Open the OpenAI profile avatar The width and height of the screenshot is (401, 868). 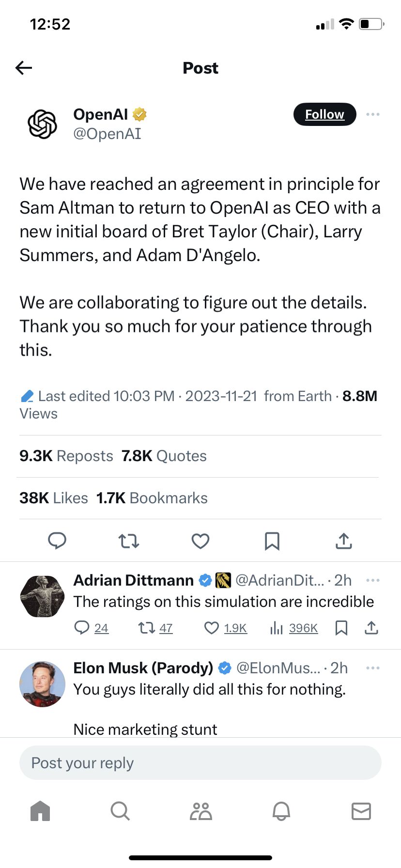(x=43, y=124)
